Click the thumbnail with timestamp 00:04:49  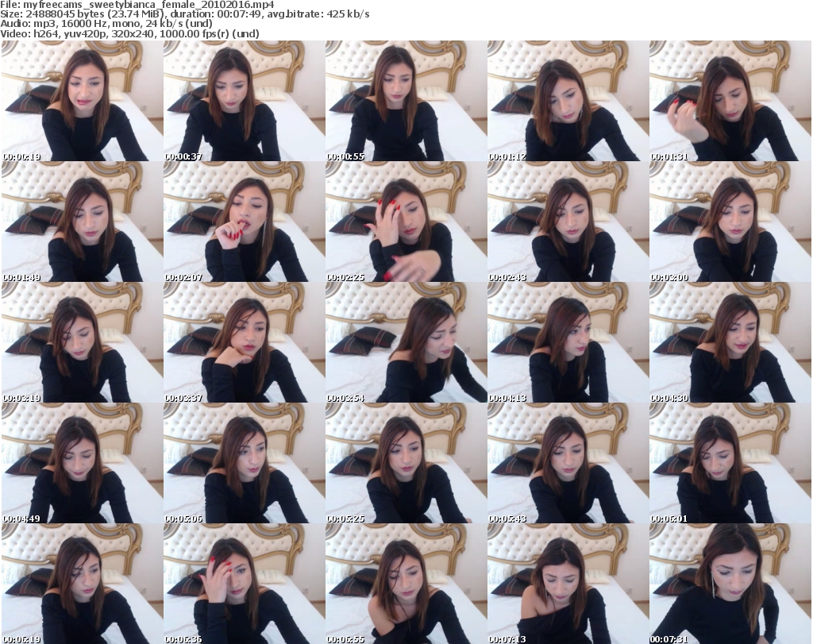[x=82, y=463]
